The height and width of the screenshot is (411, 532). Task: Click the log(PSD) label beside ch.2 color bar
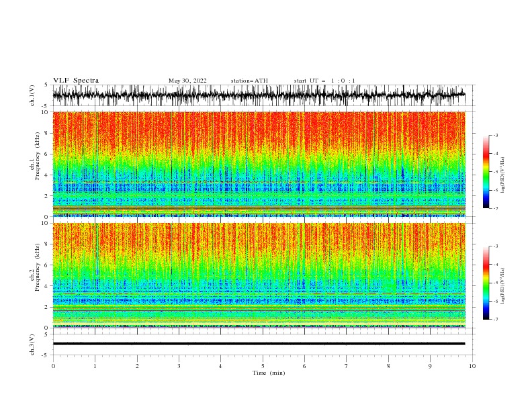coord(503,286)
